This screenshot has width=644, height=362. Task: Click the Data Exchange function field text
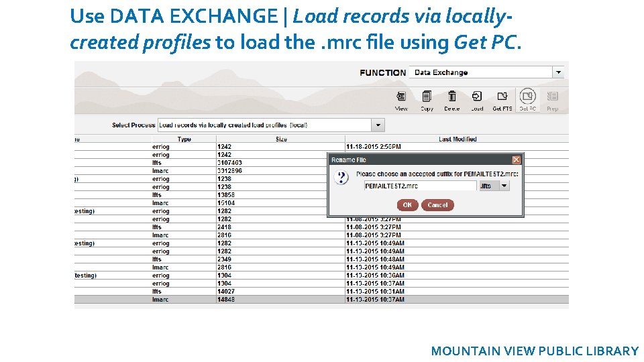[441, 72]
